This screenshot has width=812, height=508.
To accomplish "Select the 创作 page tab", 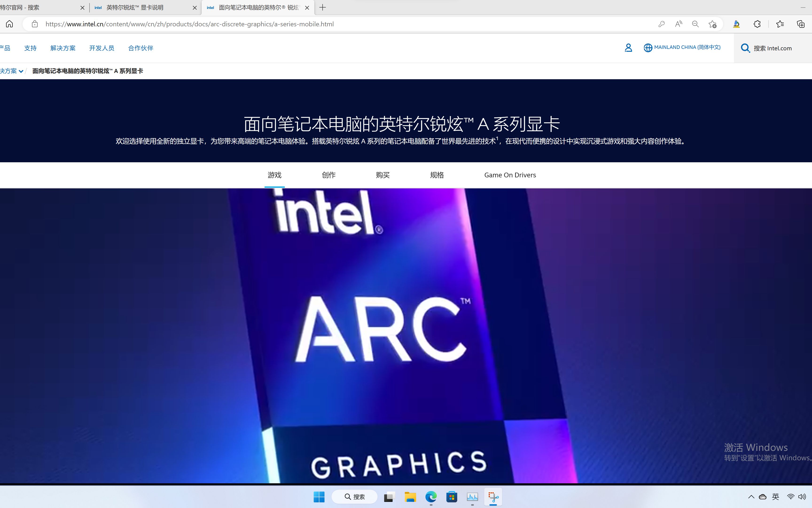I will tap(328, 175).
